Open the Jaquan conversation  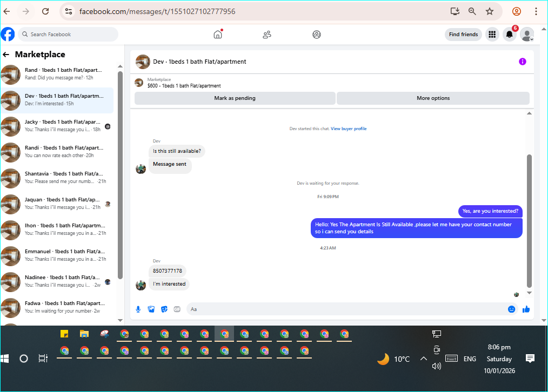(x=57, y=204)
